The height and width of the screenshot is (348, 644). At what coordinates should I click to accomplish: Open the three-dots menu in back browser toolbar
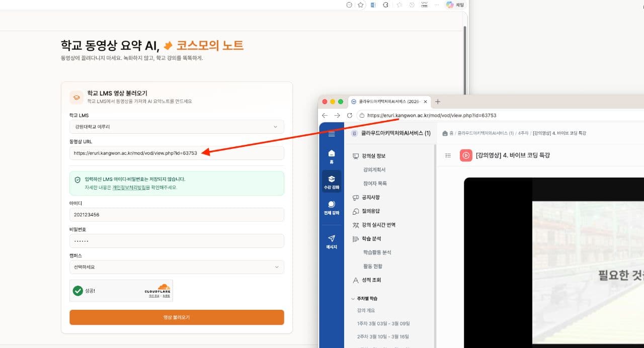(x=436, y=5)
